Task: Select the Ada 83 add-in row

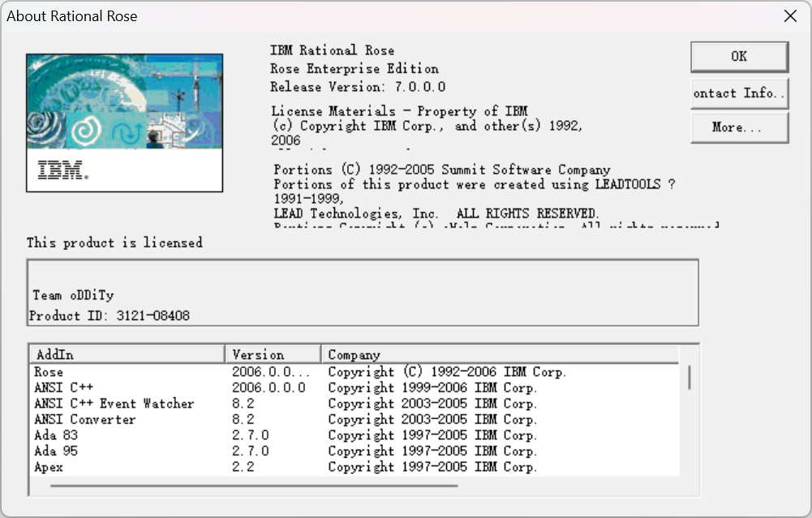Action: [354, 435]
